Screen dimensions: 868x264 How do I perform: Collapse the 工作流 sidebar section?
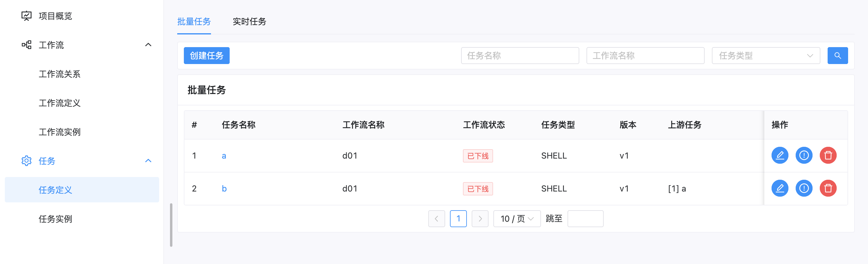[148, 45]
